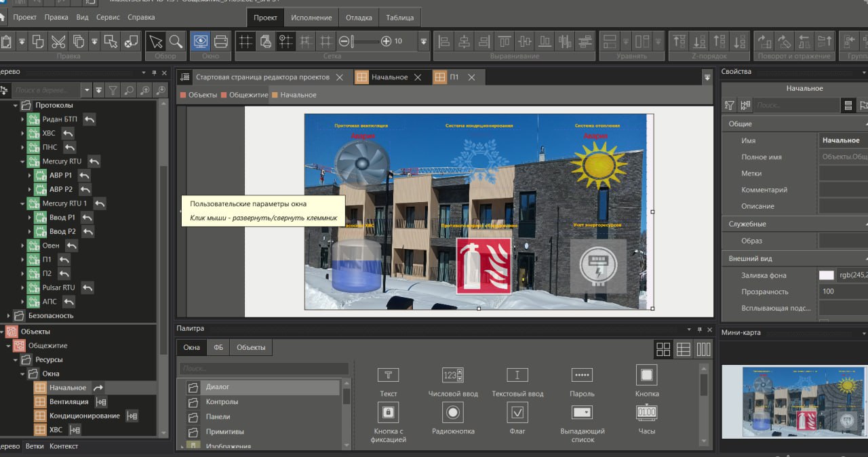The height and width of the screenshot is (457, 868).
Task: Open the Таблица ribbon tab
Action: (400, 18)
